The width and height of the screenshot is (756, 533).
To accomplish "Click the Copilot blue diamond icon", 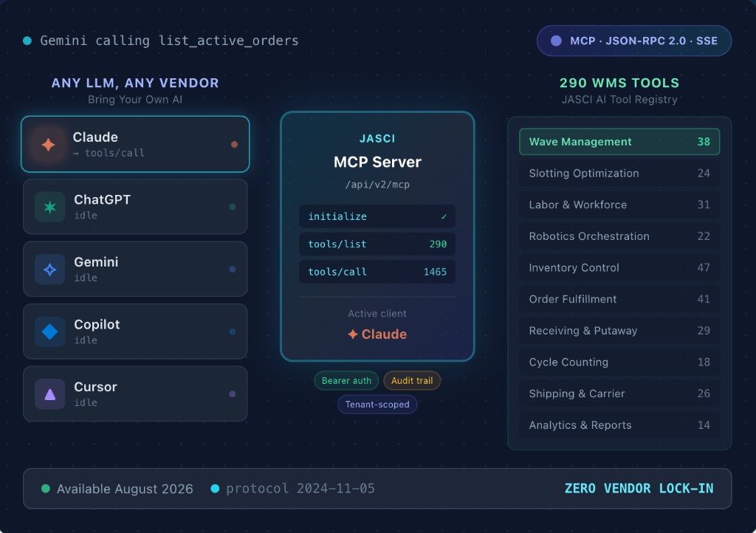I will [49, 331].
